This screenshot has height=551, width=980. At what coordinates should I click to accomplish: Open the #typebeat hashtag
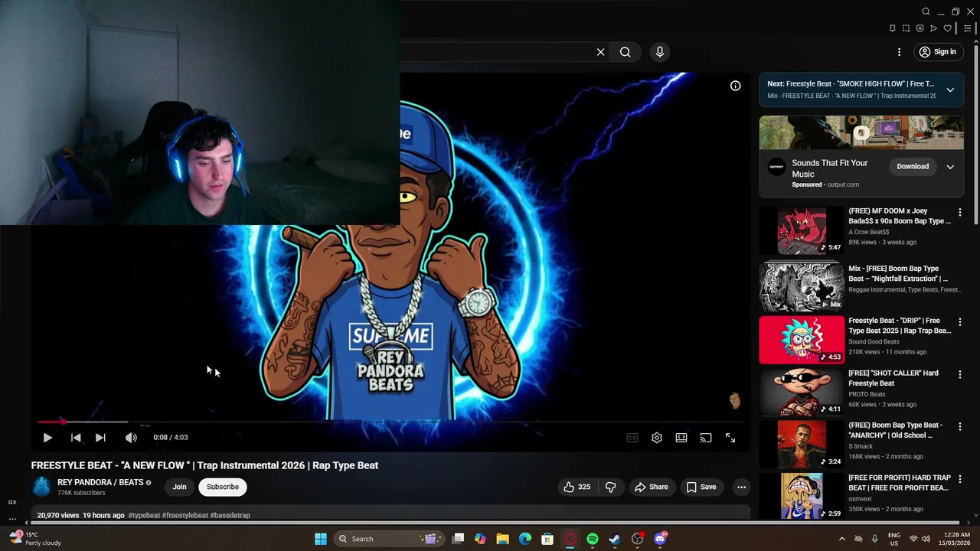click(x=144, y=516)
